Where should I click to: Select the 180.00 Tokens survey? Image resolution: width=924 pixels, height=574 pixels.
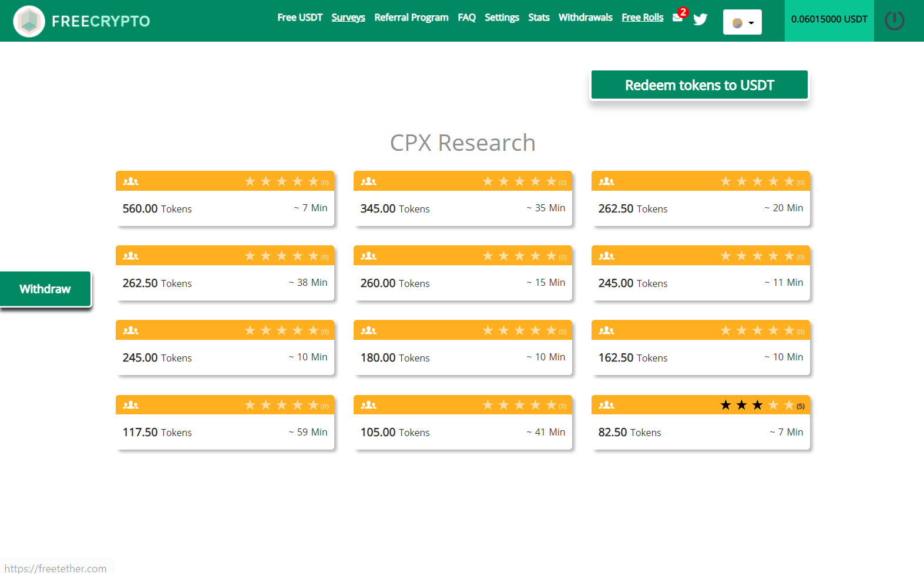pos(463,347)
